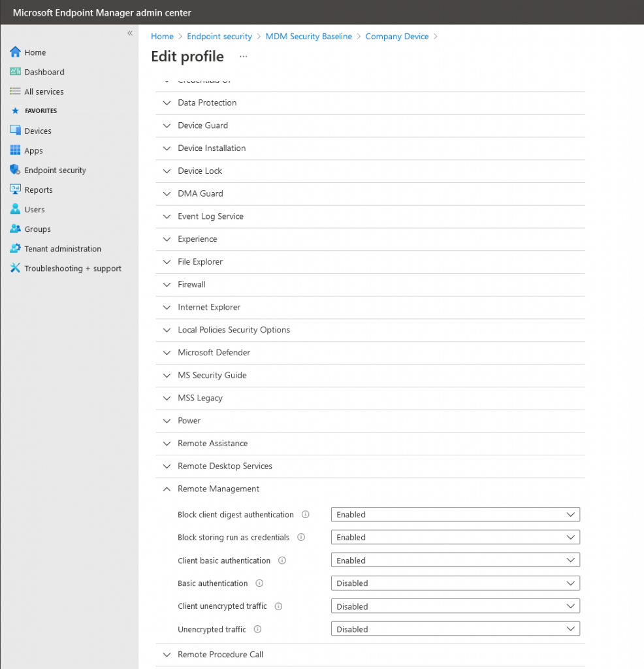Collapse the Remote Management section

pos(167,489)
